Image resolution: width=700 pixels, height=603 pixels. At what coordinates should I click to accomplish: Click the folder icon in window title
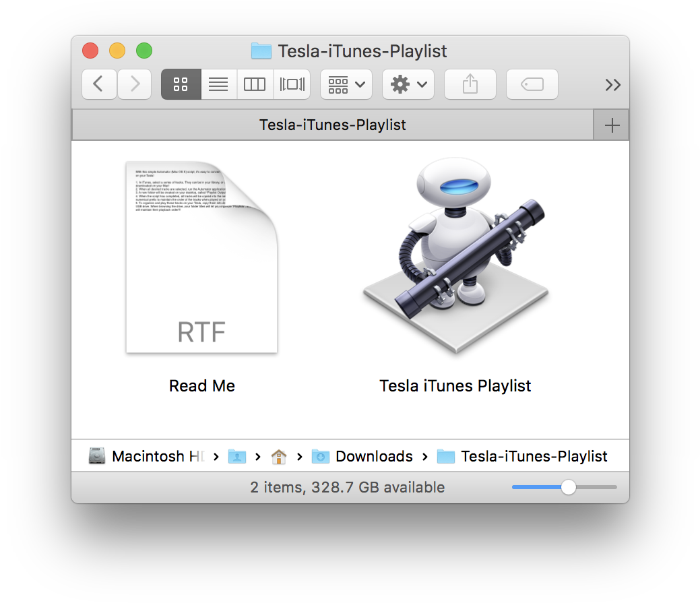[261, 51]
